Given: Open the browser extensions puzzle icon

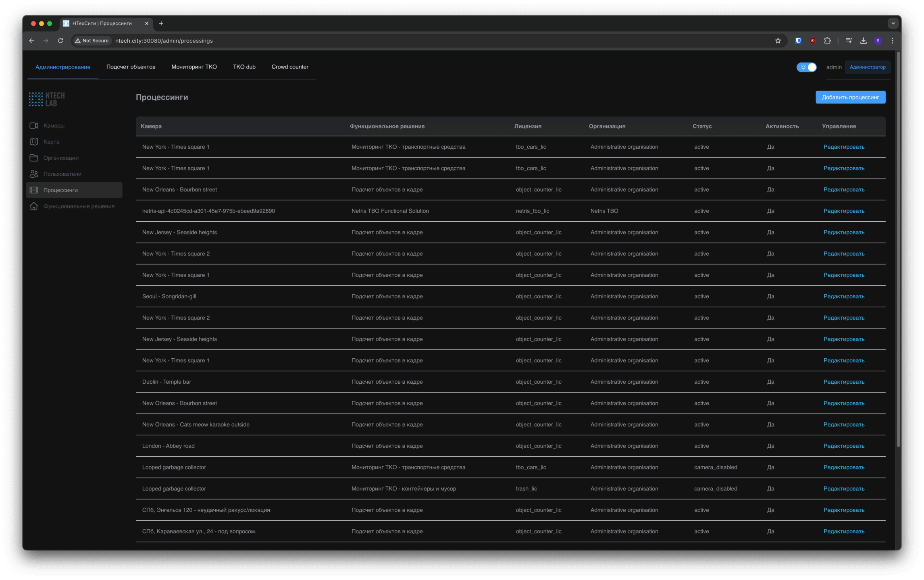Looking at the screenshot, I should [x=827, y=41].
